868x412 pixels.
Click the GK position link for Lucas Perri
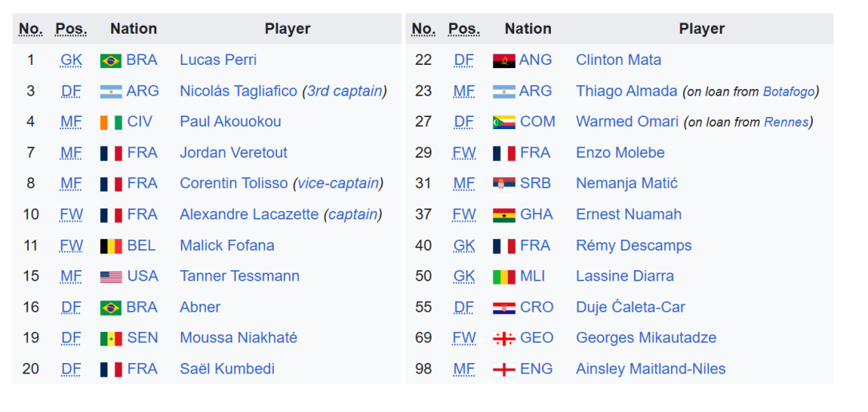[x=70, y=60]
